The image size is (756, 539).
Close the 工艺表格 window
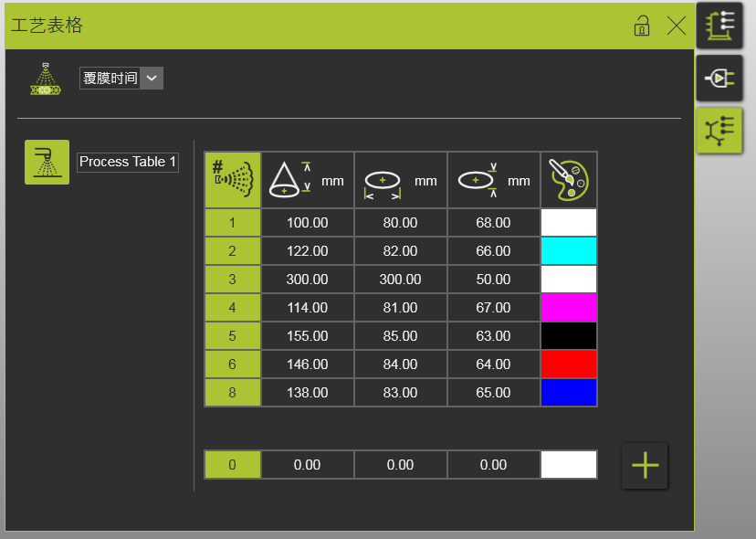[677, 26]
